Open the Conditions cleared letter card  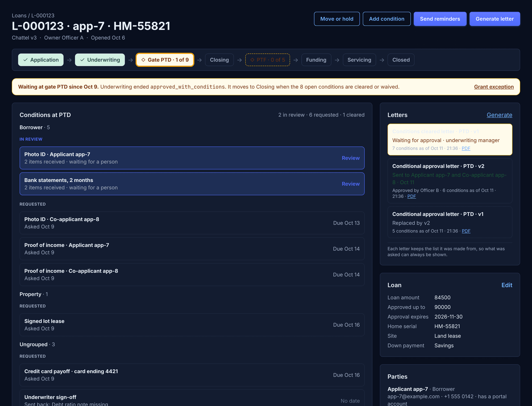pyautogui.click(x=450, y=139)
